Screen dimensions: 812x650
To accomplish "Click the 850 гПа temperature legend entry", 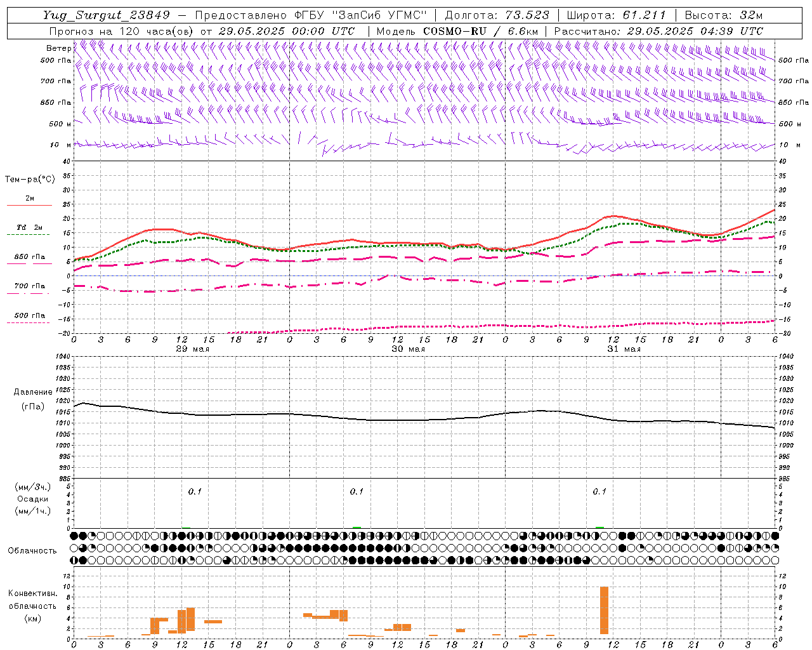I will click(x=29, y=257).
